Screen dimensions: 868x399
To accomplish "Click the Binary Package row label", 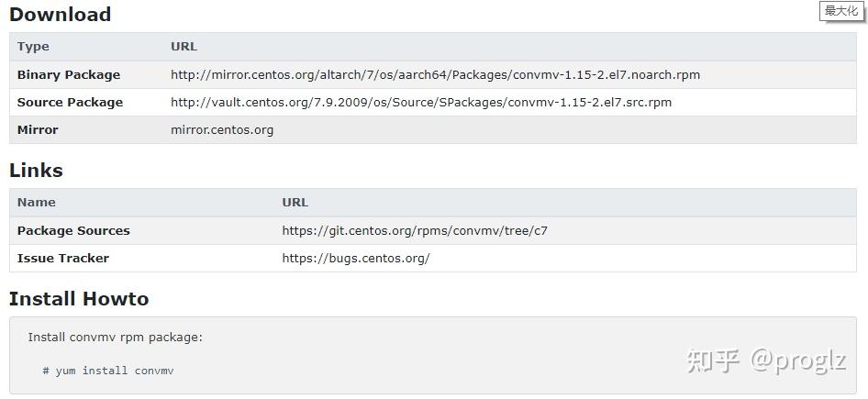I will click(x=68, y=75).
